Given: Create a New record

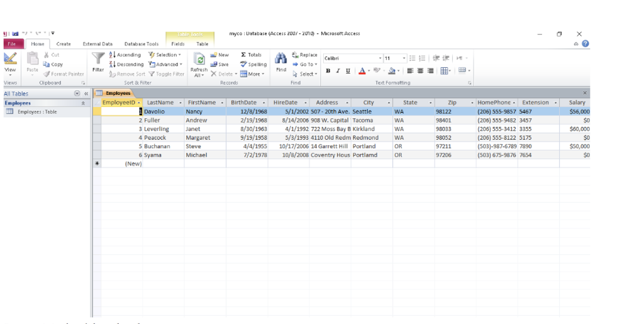Looking at the screenshot, I should point(219,55).
